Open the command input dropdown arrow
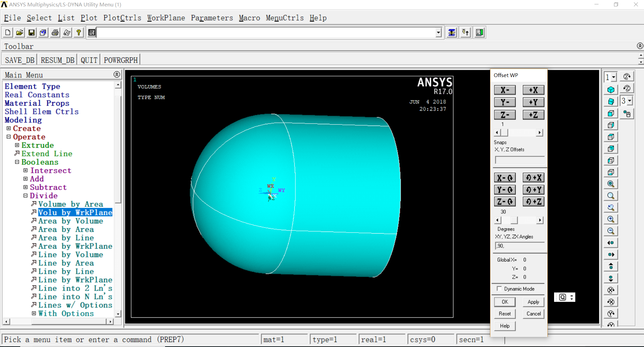The width and height of the screenshot is (644, 347). coord(438,33)
